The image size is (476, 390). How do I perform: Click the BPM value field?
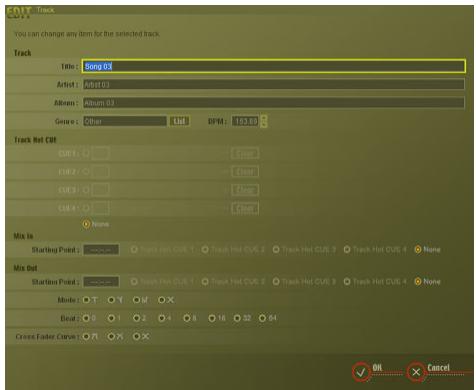click(246, 121)
